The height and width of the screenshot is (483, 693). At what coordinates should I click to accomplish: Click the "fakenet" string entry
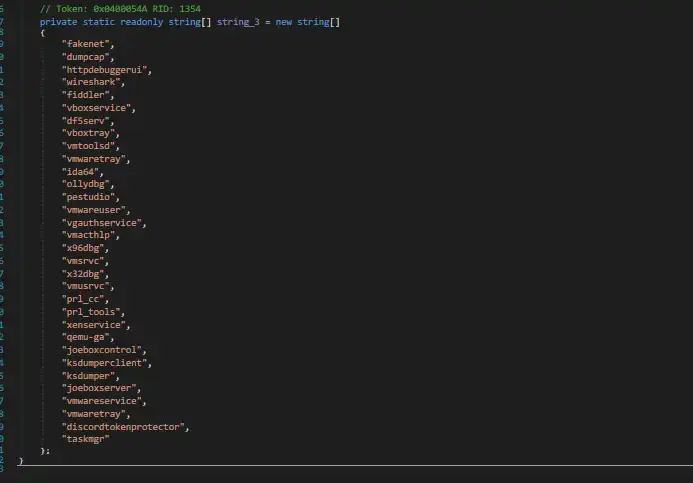tap(86, 44)
